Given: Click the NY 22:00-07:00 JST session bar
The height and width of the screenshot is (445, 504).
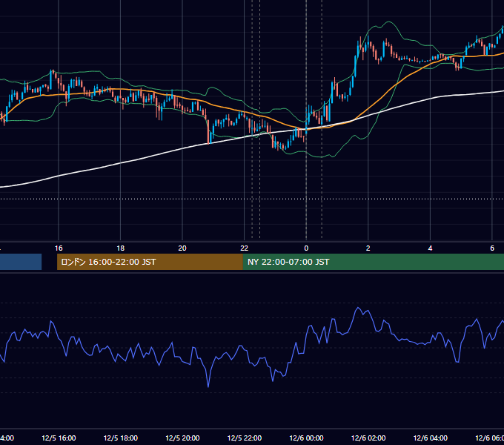Looking at the screenshot, I should point(373,262).
